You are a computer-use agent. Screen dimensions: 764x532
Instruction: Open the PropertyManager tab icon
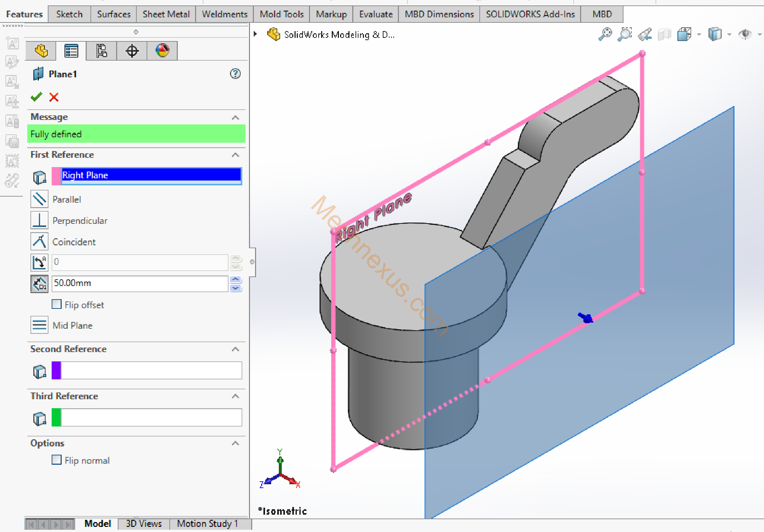point(71,51)
